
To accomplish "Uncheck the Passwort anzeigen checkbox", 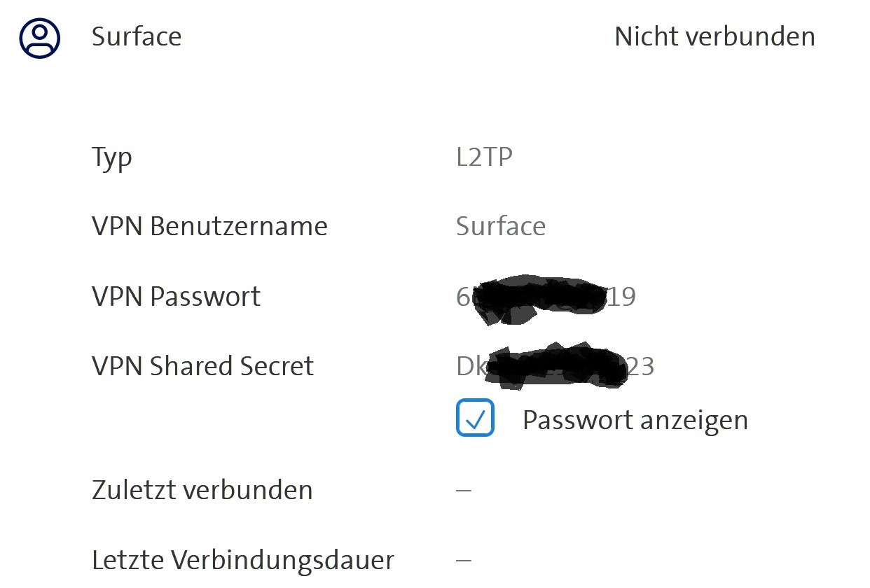I will [475, 418].
